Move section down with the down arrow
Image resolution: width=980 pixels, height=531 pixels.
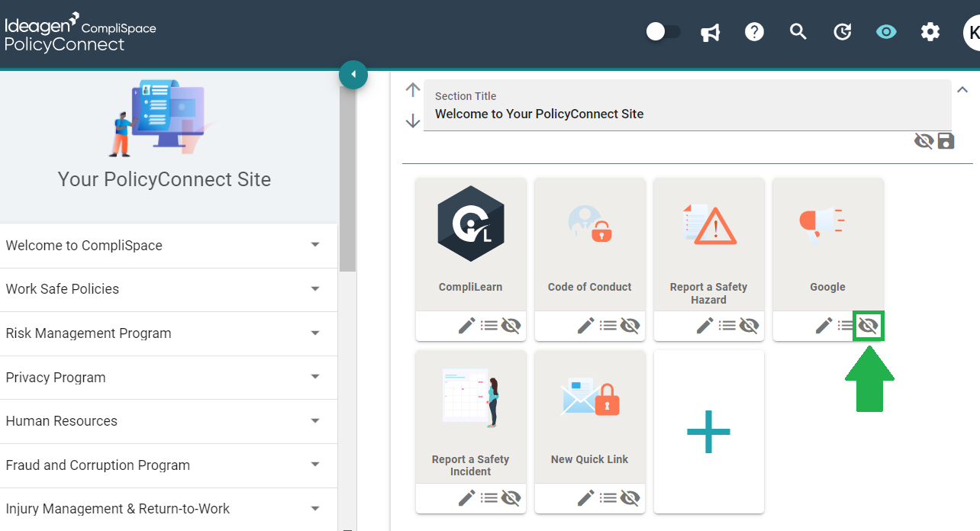tap(413, 121)
